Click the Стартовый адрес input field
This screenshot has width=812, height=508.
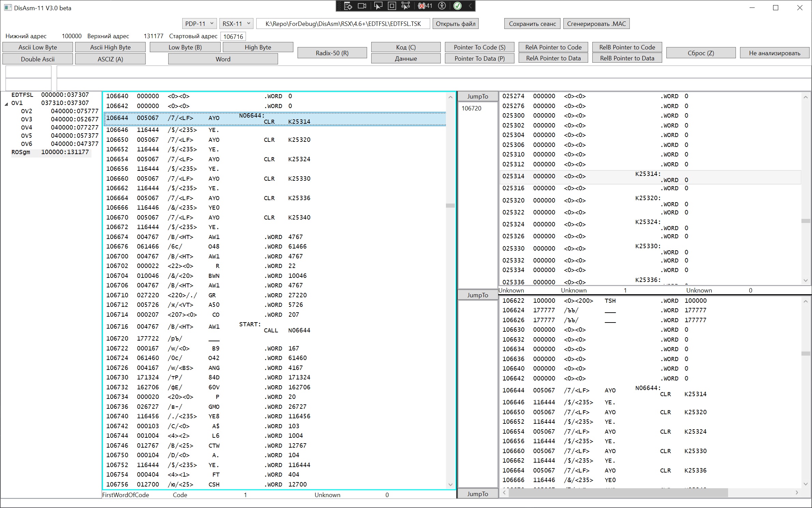click(233, 36)
